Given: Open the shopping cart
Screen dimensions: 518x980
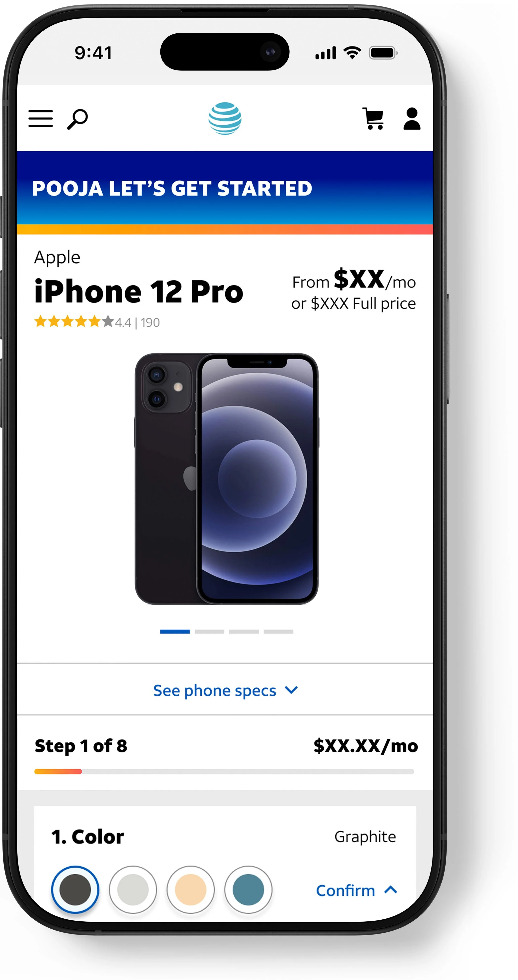Looking at the screenshot, I should coord(373,119).
